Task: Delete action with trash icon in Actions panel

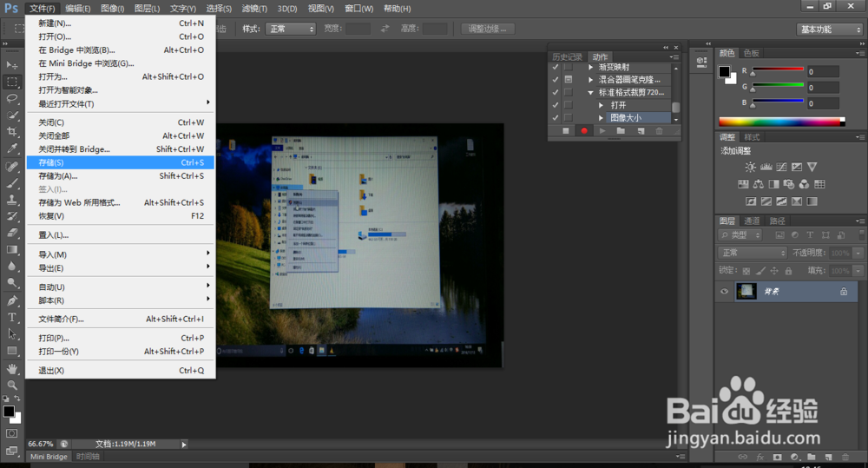Action: (x=659, y=131)
